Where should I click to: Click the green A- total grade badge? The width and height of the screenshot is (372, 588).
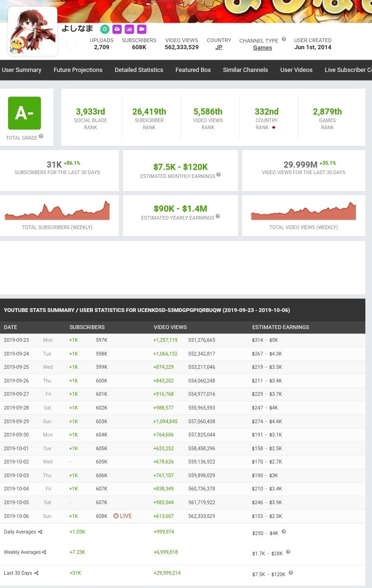coord(24,113)
